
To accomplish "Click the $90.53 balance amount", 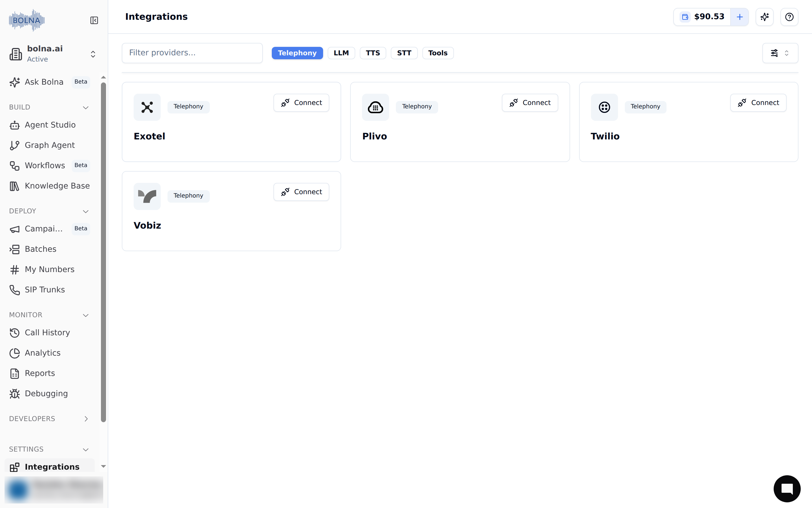I will tap(709, 17).
